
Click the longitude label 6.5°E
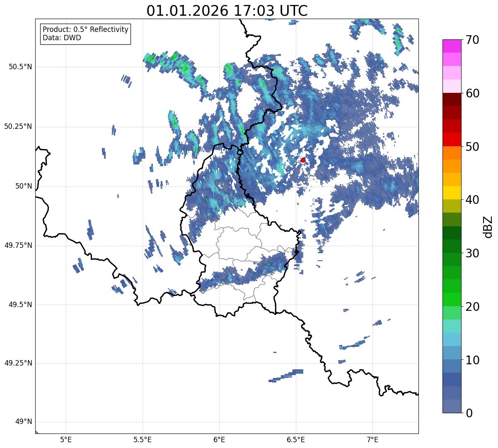click(x=296, y=440)
